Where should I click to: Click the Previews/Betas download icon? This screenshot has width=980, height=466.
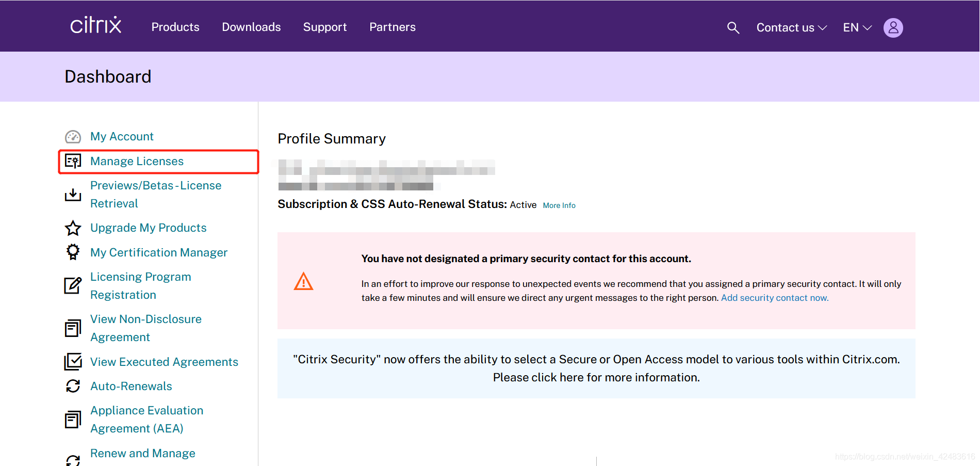click(73, 195)
